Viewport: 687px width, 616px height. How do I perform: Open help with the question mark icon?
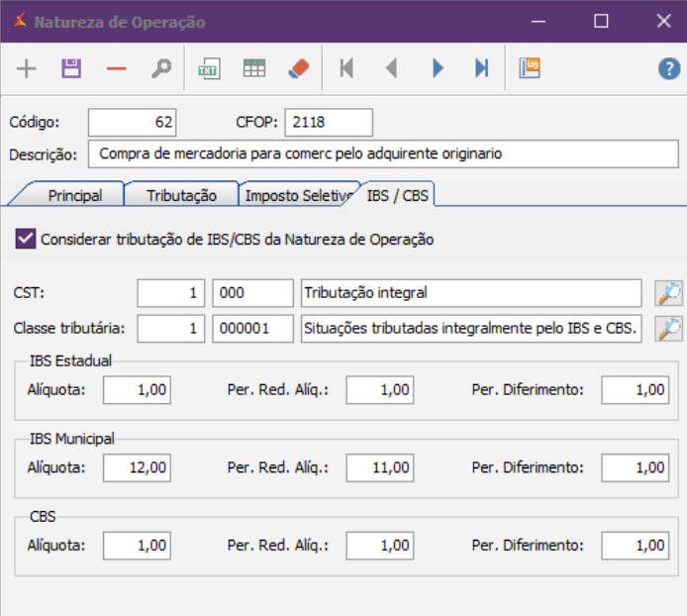[669, 68]
